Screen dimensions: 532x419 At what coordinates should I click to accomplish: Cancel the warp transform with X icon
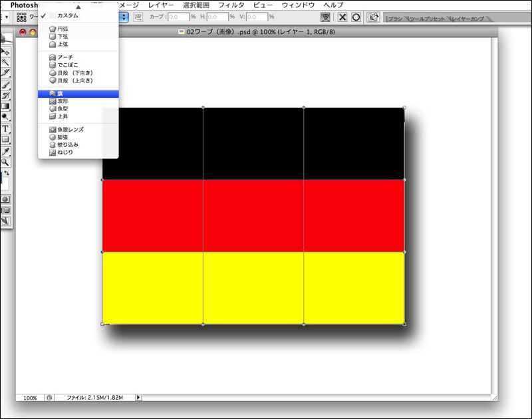(x=342, y=18)
